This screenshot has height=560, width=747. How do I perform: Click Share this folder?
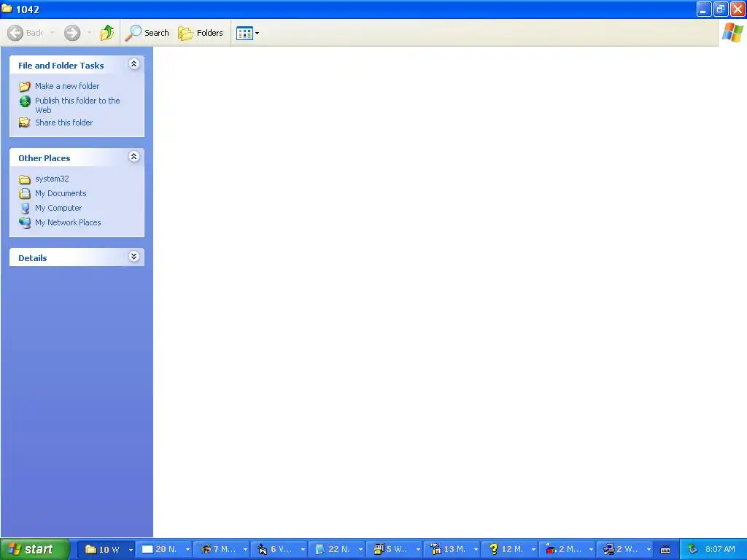tap(64, 122)
